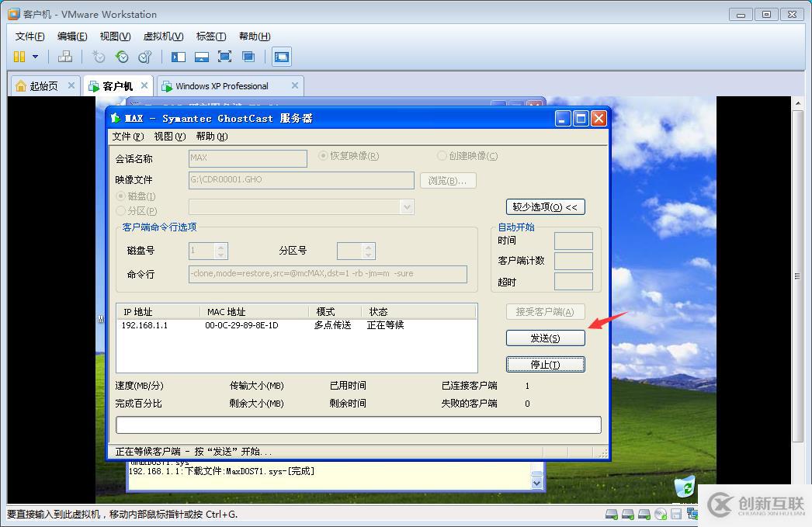Switch to the Windows XP Professional tab
Image resolution: width=812 pixels, height=527 pixels.
click(x=226, y=85)
